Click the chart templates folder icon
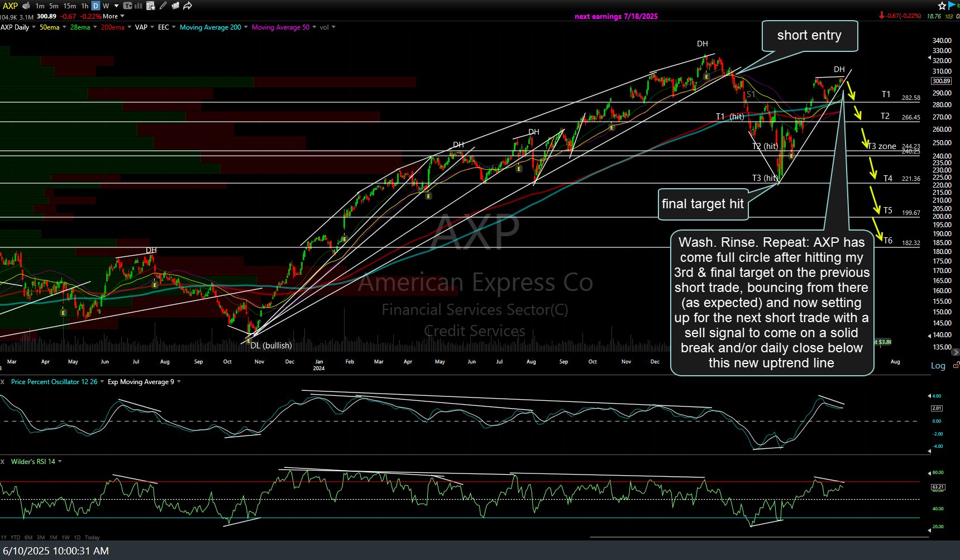 pos(175,6)
